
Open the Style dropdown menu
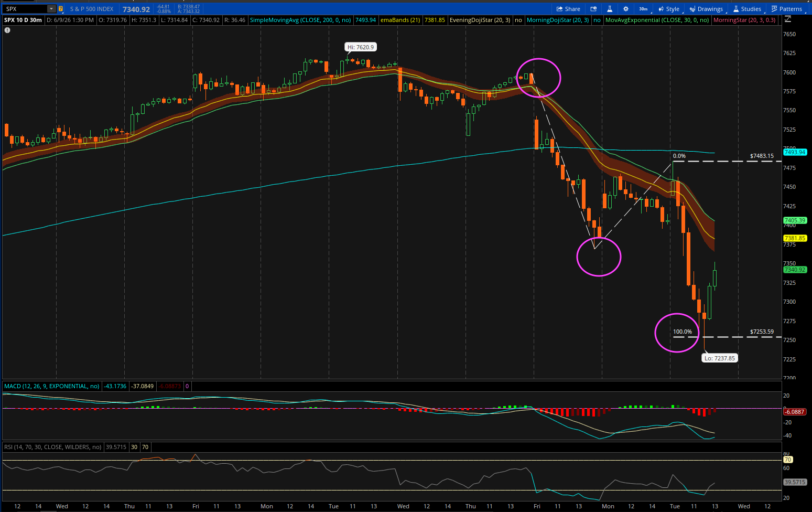tap(668, 9)
